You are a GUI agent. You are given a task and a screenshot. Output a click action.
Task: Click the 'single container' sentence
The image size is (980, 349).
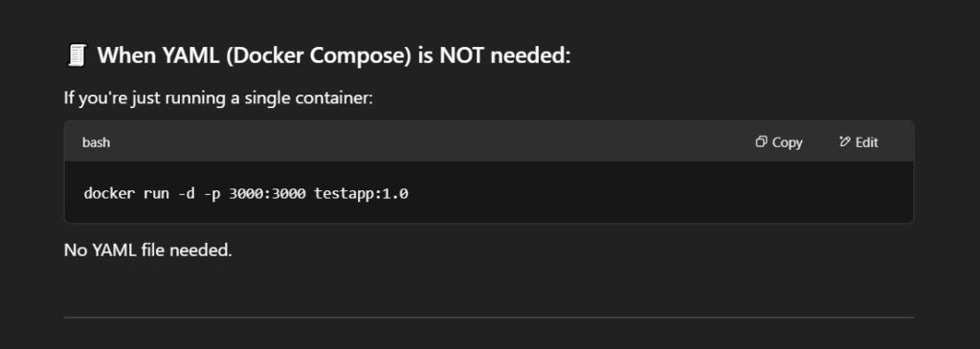(218, 98)
